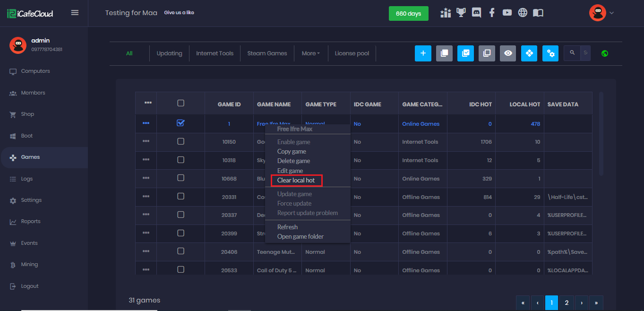Click the hamburger menu icon
Image resolution: width=644 pixels, height=311 pixels.
[75, 13]
